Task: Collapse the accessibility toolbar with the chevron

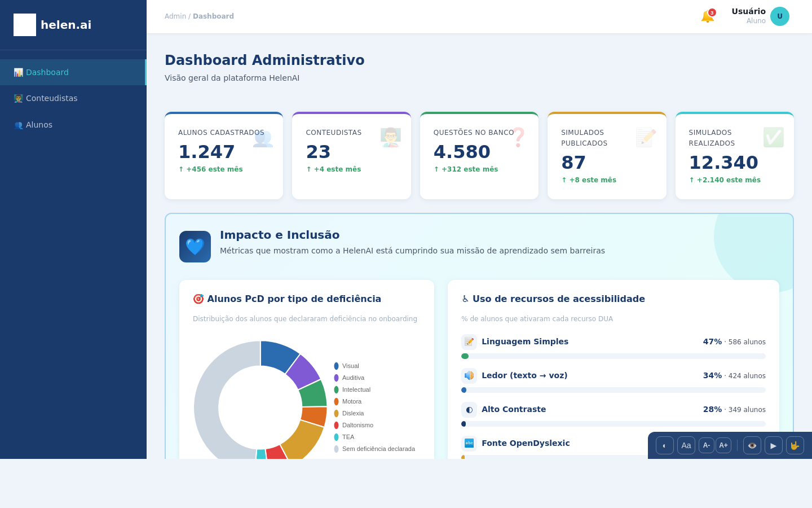Action: (x=664, y=445)
